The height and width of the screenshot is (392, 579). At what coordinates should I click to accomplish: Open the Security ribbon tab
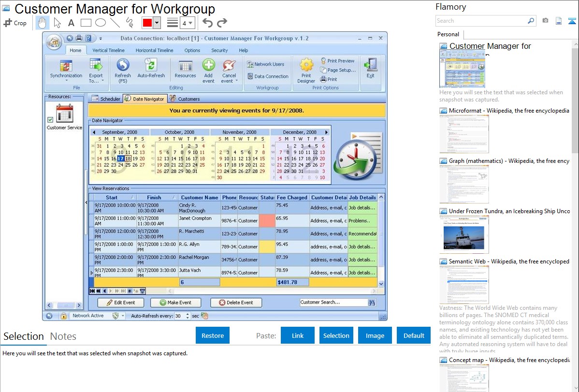tap(219, 50)
